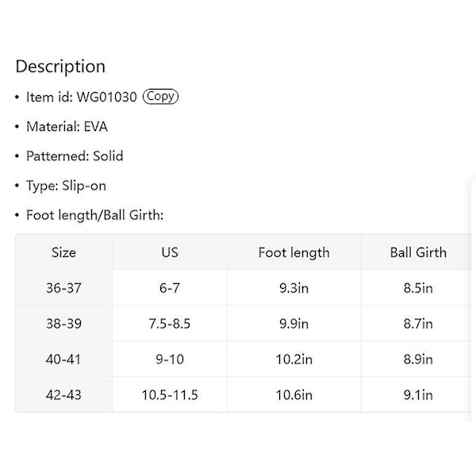
Task: Click the Foot length column header
Action: click(294, 252)
